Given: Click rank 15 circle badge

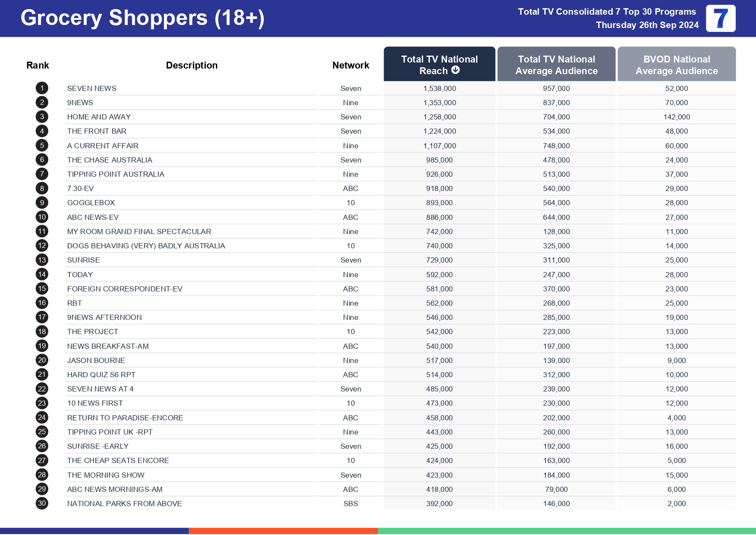Looking at the screenshot, I should pos(42,289).
